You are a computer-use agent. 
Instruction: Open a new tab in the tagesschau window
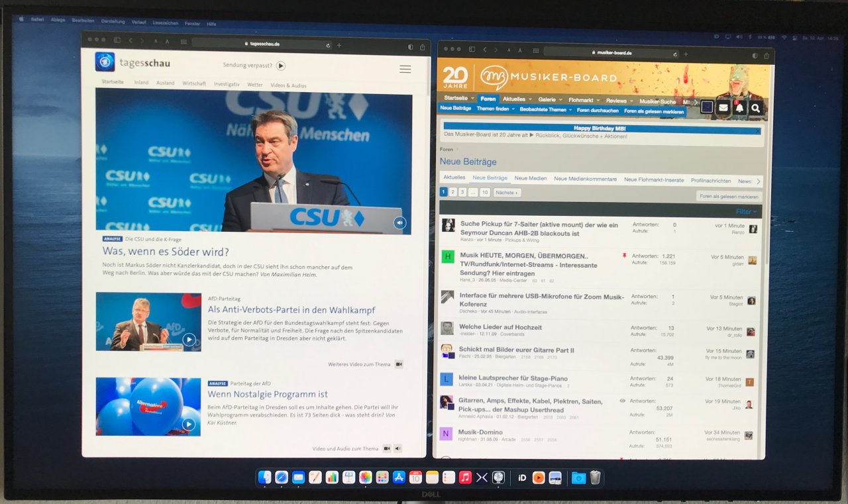(339, 45)
